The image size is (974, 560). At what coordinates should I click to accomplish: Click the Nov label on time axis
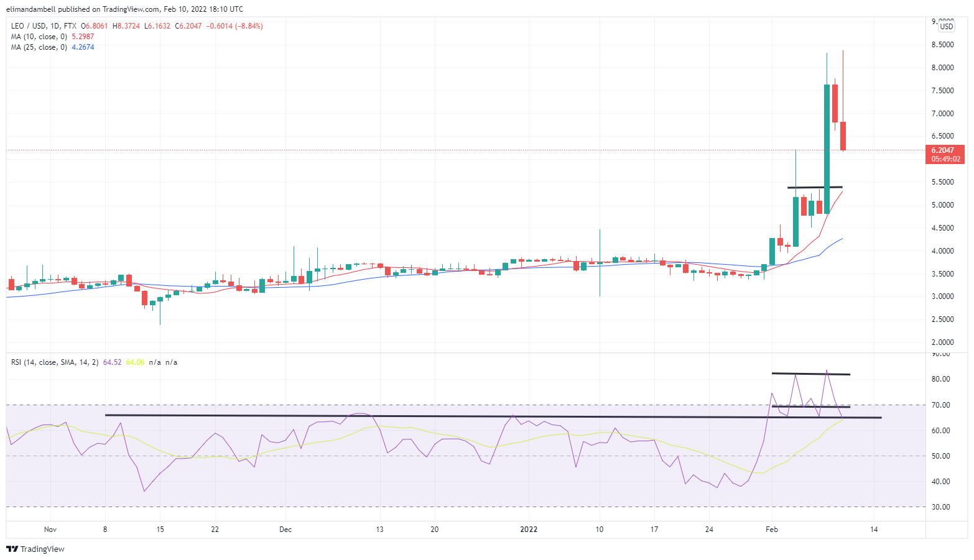tap(50, 530)
